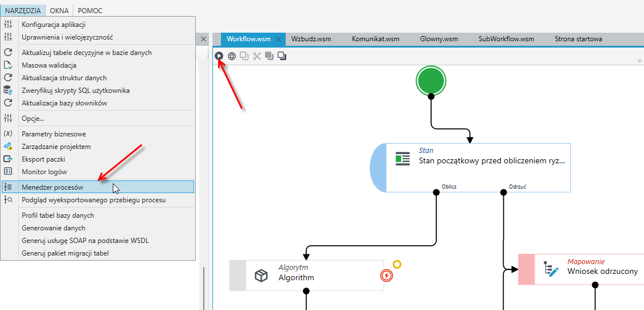Viewport: 644px width, 310px height.
Task: Close the left side panel
Action: [203, 40]
